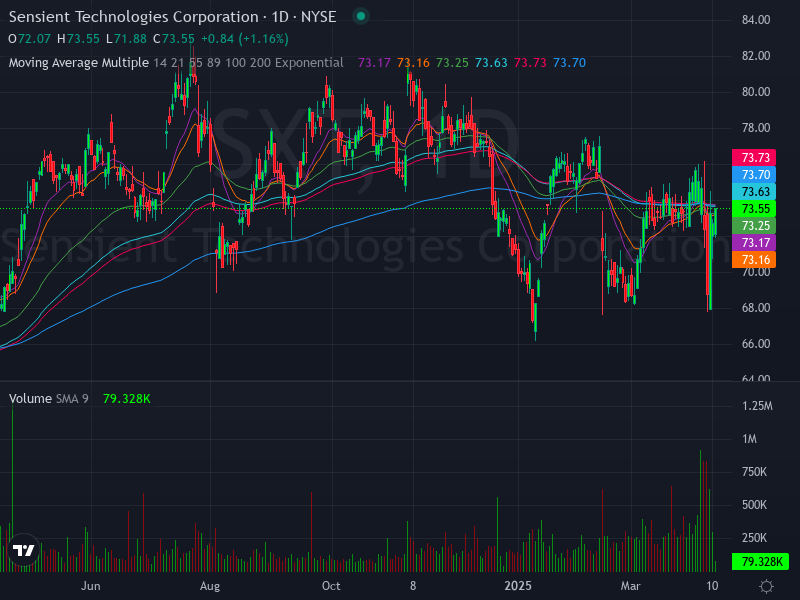Click the close value C73.55
This screenshot has width=800, height=600.
tap(173, 39)
